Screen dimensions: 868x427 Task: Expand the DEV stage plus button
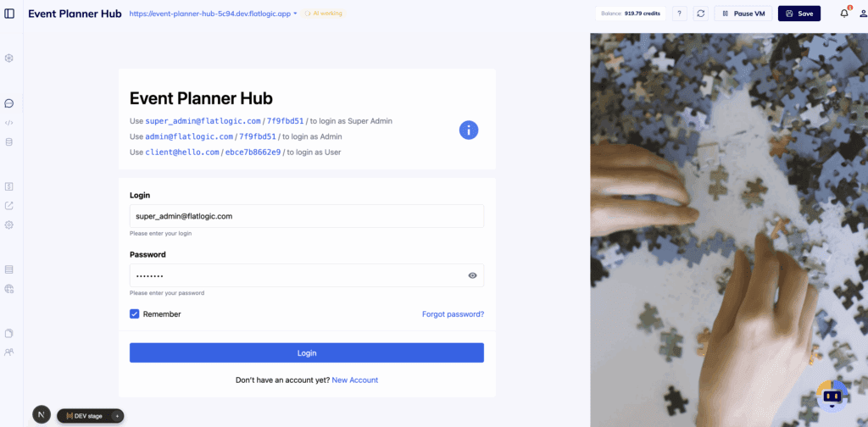(x=117, y=416)
